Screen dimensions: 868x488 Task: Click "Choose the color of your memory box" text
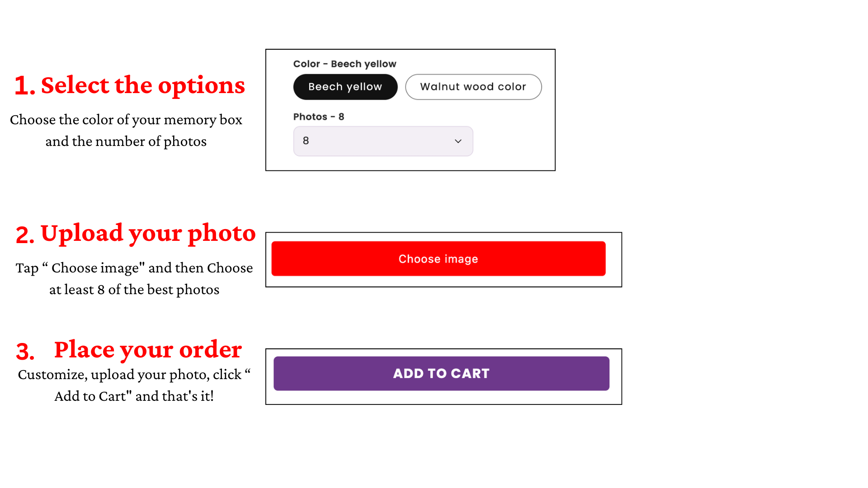click(x=126, y=120)
